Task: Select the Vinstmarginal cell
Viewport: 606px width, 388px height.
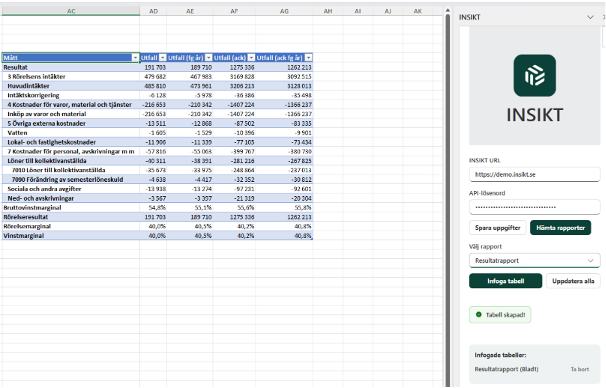Action: 71,236
